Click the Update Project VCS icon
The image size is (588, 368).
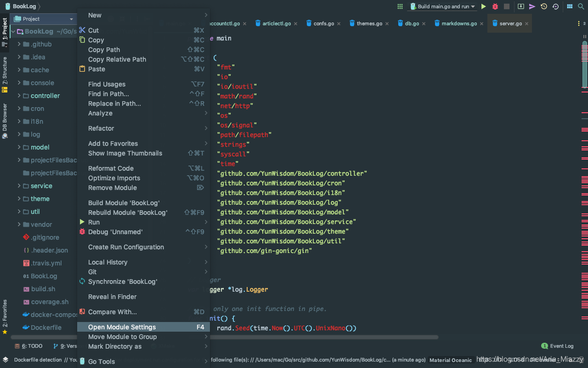tap(520, 6)
